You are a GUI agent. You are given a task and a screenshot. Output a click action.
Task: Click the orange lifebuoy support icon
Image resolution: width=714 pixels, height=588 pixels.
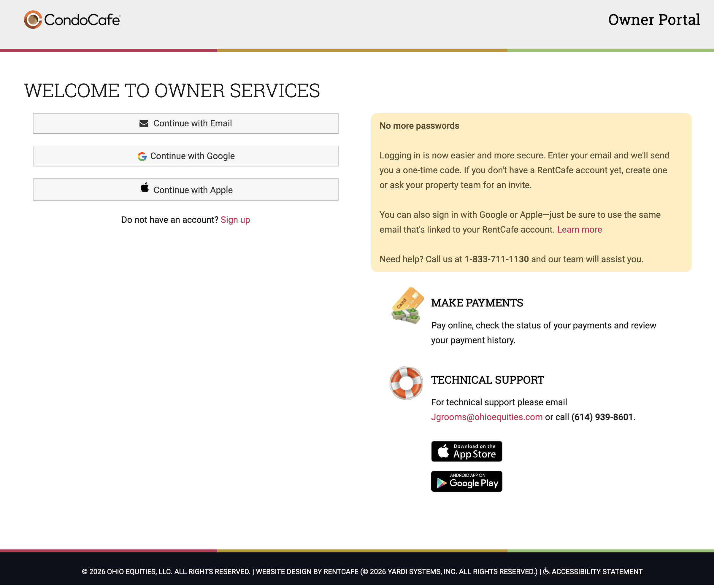point(406,383)
